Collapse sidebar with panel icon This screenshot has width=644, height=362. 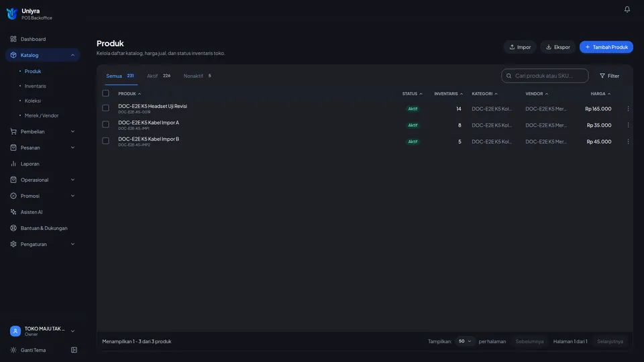coord(74,350)
